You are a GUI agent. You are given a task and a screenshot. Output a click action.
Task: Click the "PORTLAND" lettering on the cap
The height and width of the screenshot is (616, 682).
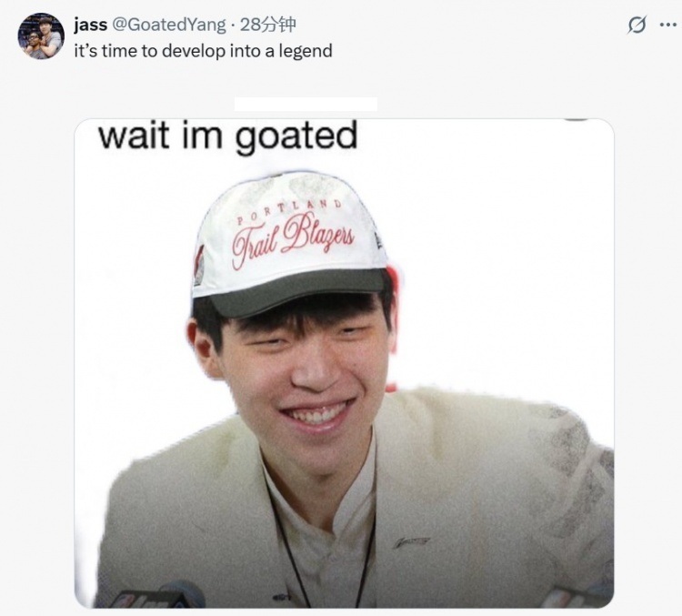tap(289, 211)
